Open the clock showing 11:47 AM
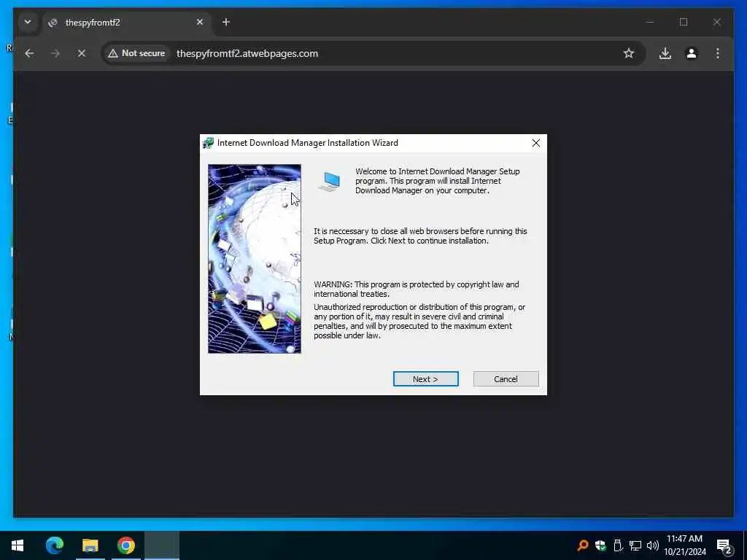The height and width of the screenshot is (560, 747). 685,545
